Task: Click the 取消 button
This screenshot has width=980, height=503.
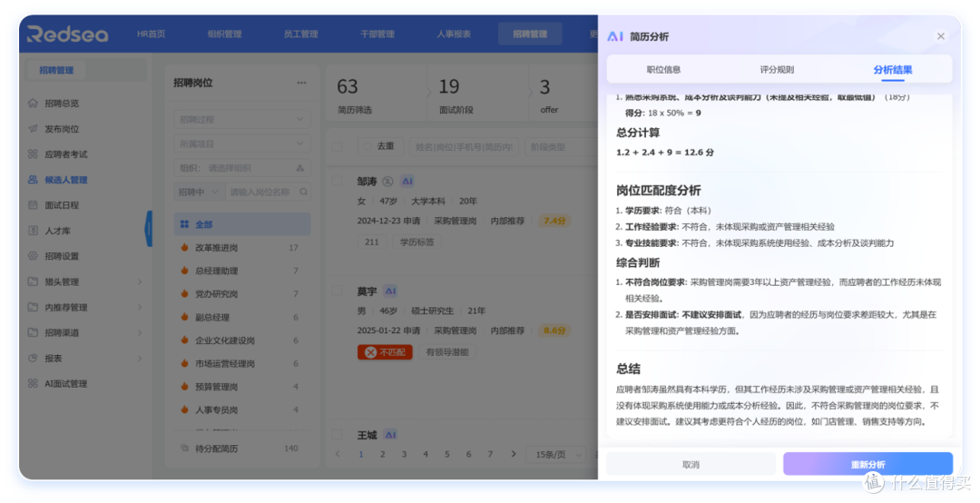Action: click(x=691, y=464)
